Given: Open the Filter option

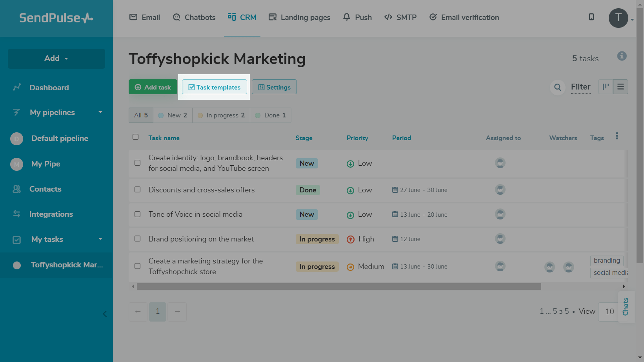Looking at the screenshot, I should pos(580,87).
